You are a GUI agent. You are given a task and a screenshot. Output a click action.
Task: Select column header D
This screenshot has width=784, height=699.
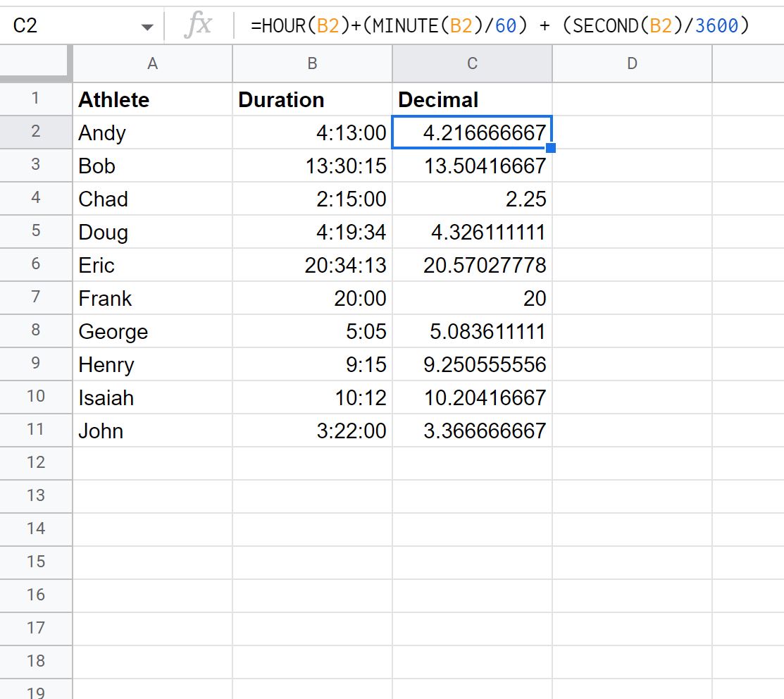pyautogui.click(x=631, y=63)
